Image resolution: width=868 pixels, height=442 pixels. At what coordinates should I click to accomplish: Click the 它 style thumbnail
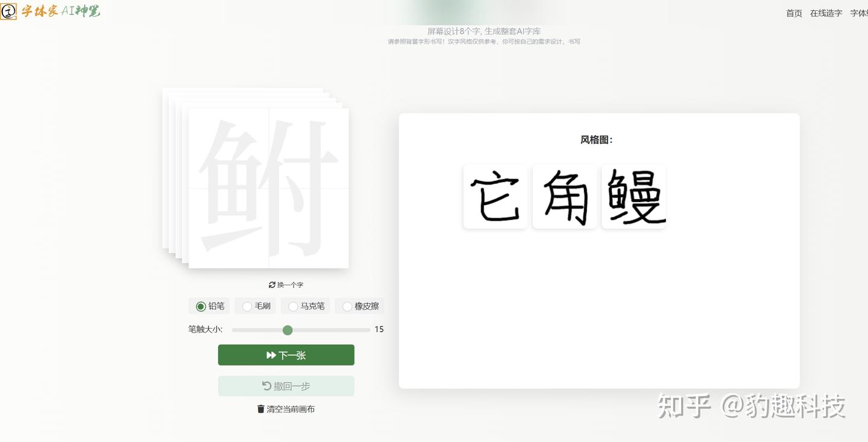[495, 197]
